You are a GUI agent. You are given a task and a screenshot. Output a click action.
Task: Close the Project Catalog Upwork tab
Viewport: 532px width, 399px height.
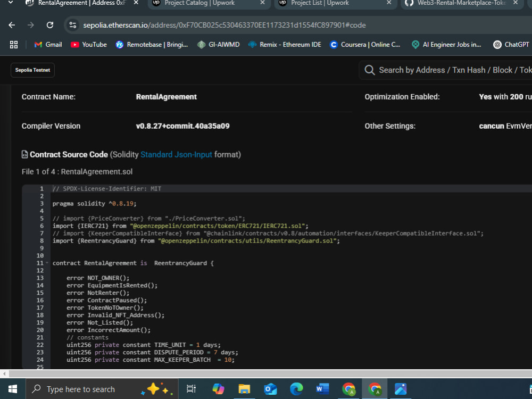(x=262, y=3)
